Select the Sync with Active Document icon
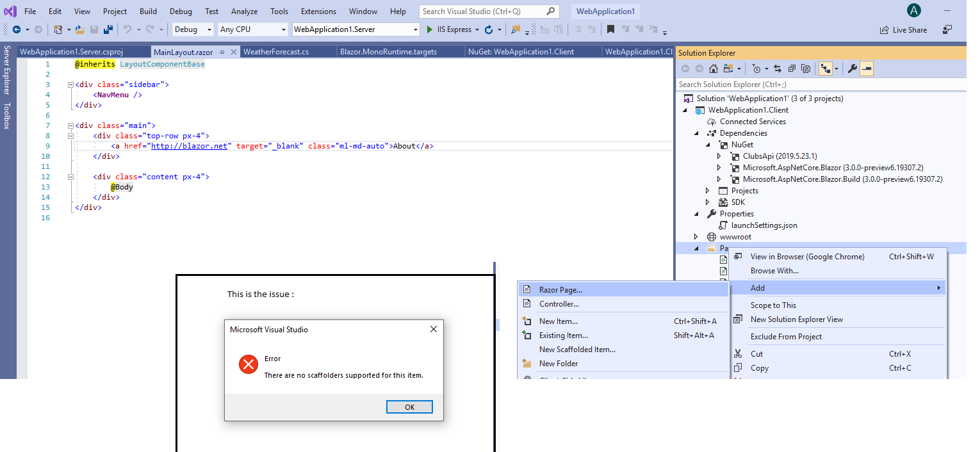This screenshot has height=452, width=980. 777,69
